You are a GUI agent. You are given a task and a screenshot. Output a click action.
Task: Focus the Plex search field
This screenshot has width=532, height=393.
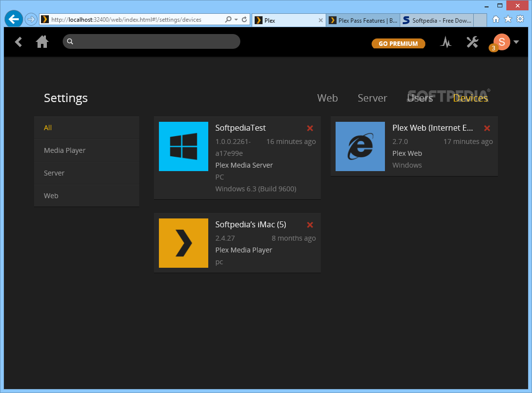[152, 41]
